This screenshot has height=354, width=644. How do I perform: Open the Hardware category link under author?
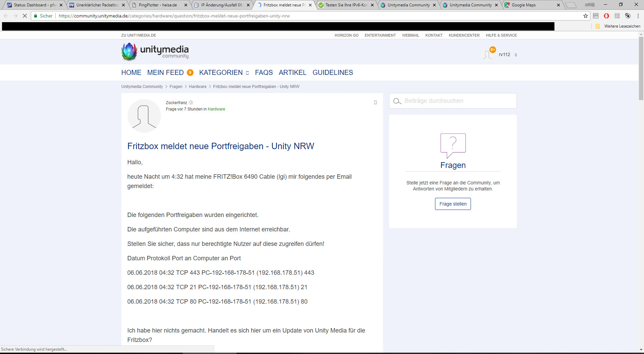click(x=216, y=109)
